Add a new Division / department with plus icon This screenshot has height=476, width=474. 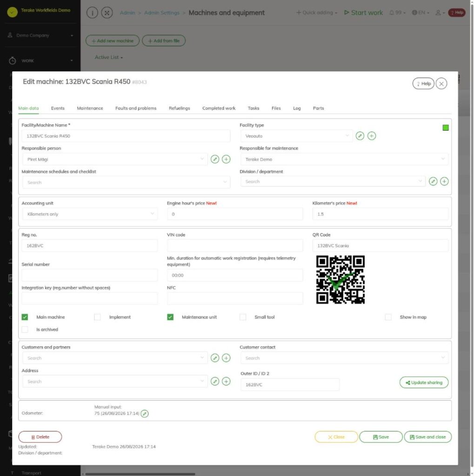[x=444, y=181]
